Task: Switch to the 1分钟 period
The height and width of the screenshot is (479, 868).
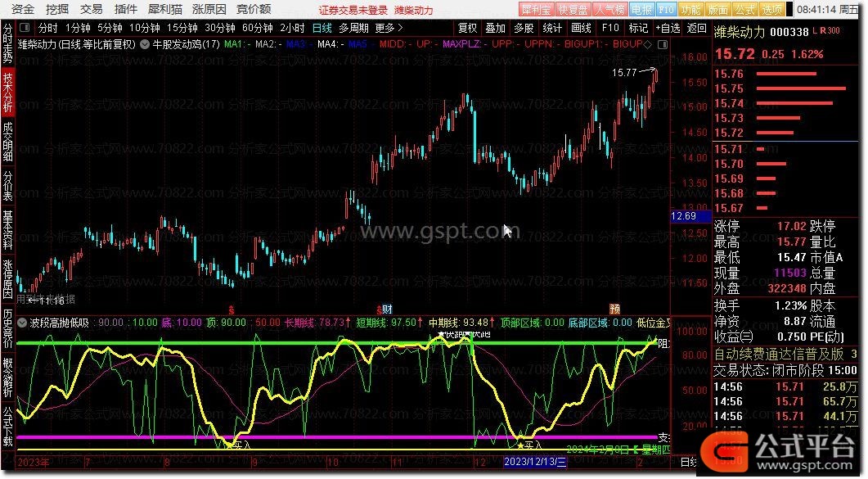Action: (78, 28)
